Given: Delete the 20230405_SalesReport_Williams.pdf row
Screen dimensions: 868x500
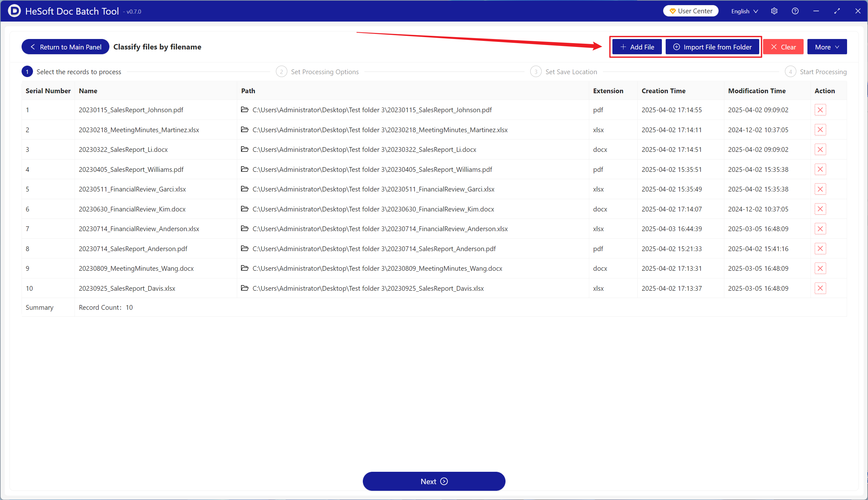Looking at the screenshot, I should [x=820, y=169].
